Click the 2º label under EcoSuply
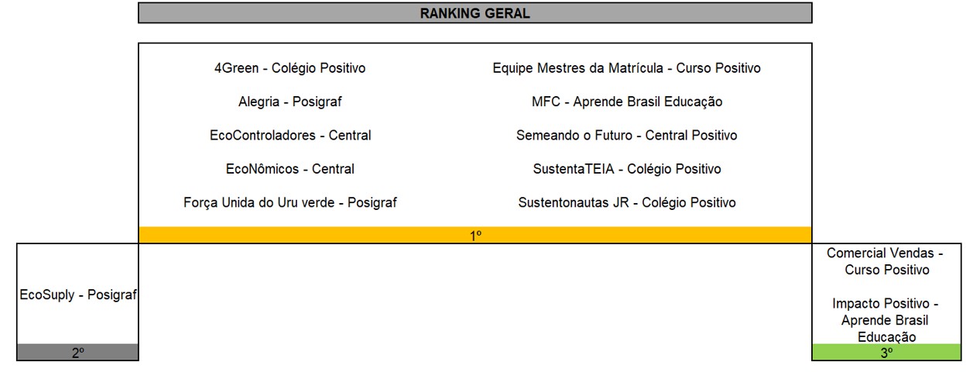 (x=77, y=353)
